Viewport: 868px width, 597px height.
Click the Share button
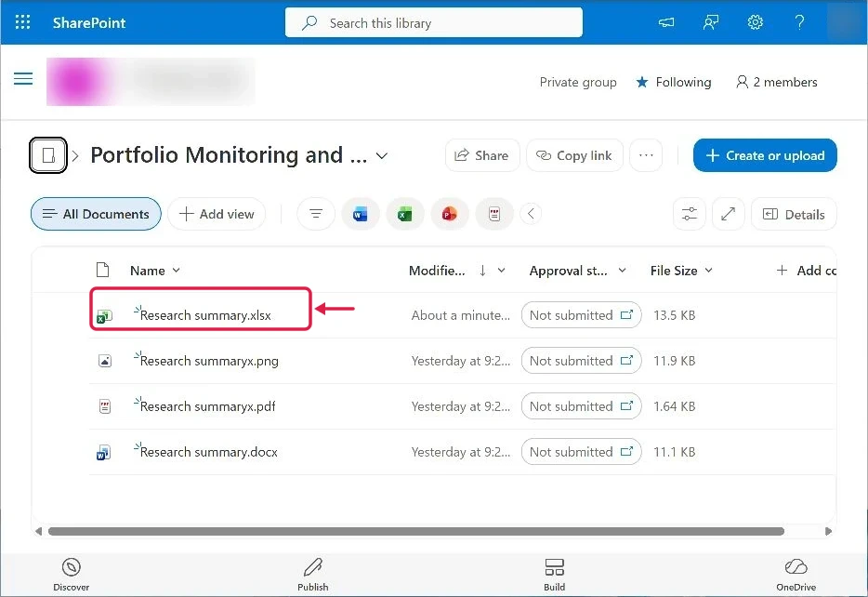click(482, 155)
